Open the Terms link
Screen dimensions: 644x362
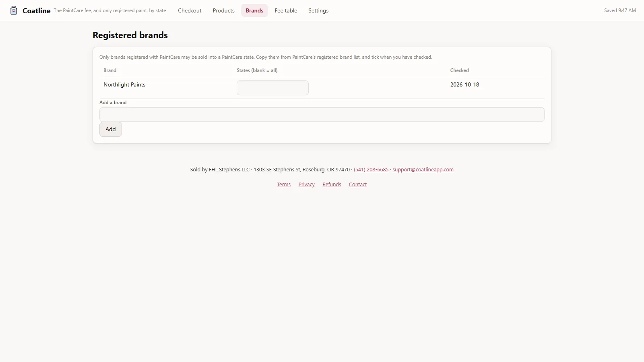(x=284, y=184)
